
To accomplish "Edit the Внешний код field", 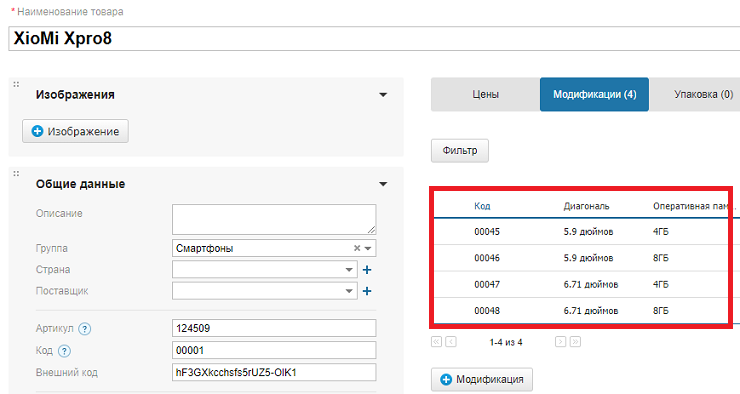I will (x=274, y=372).
